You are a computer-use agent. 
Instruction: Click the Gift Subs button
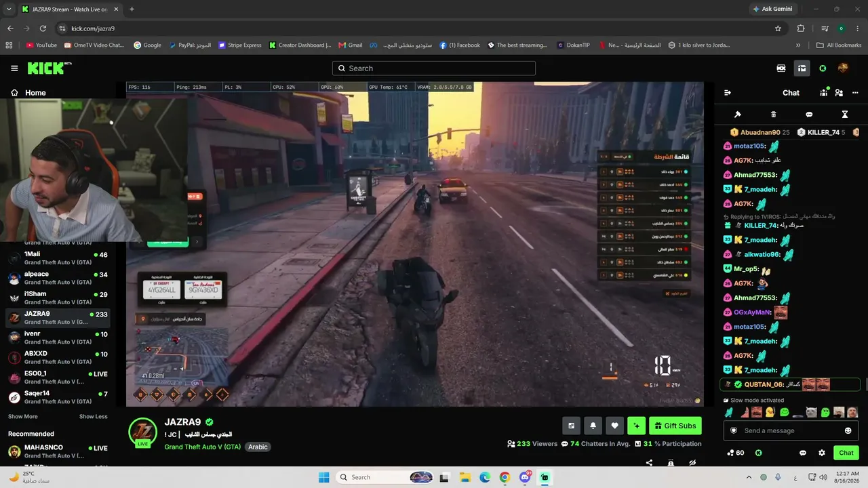point(675,426)
